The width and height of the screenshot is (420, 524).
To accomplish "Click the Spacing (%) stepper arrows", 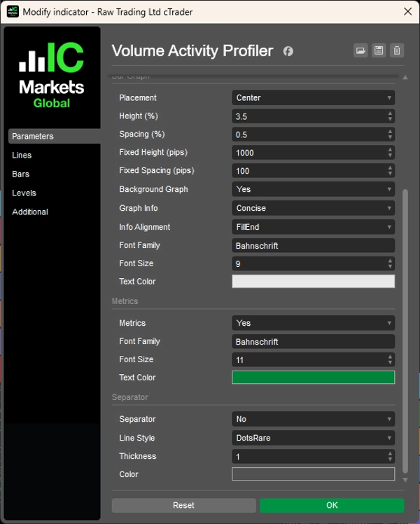I will 390,135.
